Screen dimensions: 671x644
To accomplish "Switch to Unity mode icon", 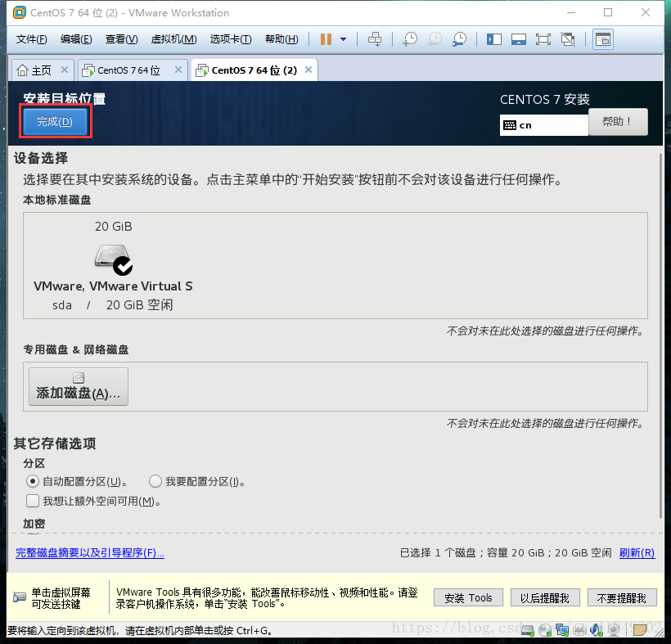I will click(x=568, y=39).
